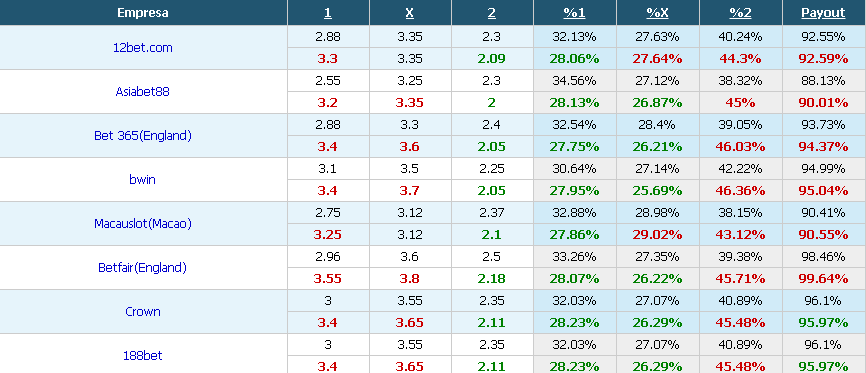Select Betfair's 99.64% payout cell

pos(823,279)
